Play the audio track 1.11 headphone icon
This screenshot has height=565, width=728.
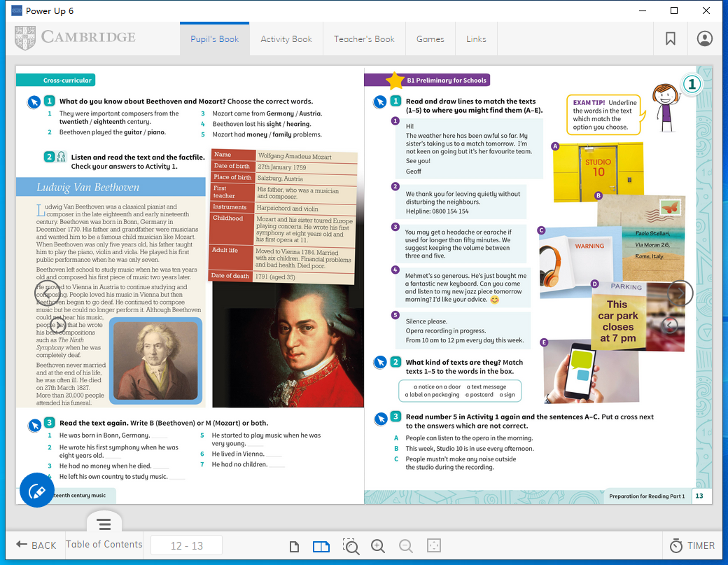coord(61,157)
